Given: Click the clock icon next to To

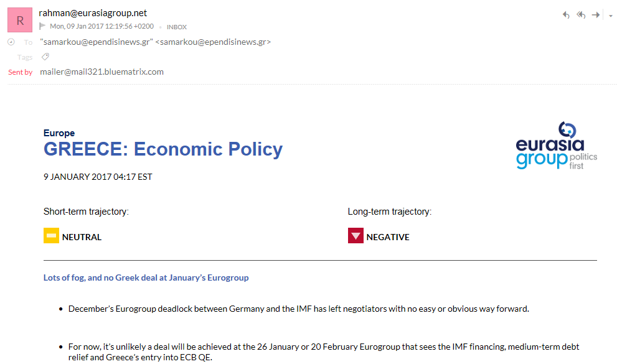Looking at the screenshot, I should tap(11, 42).
